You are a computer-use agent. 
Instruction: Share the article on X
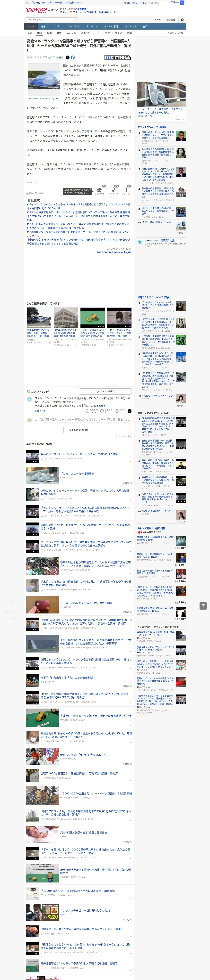point(67,57)
